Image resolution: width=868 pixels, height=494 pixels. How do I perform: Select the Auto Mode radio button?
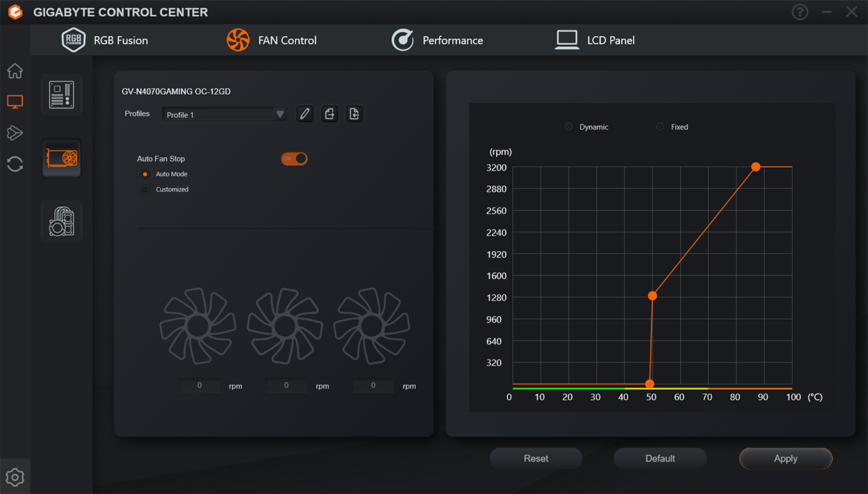[x=145, y=174]
